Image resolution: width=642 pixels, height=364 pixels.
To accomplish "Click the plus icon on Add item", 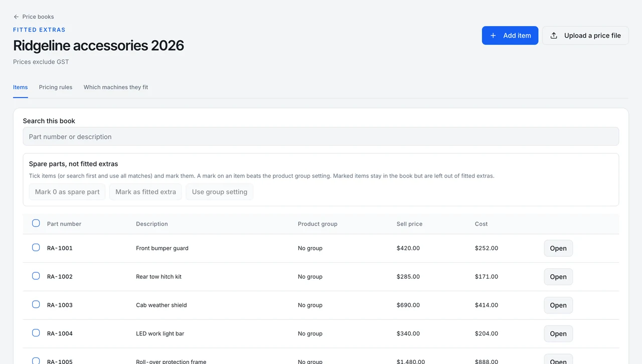I will (493, 36).
